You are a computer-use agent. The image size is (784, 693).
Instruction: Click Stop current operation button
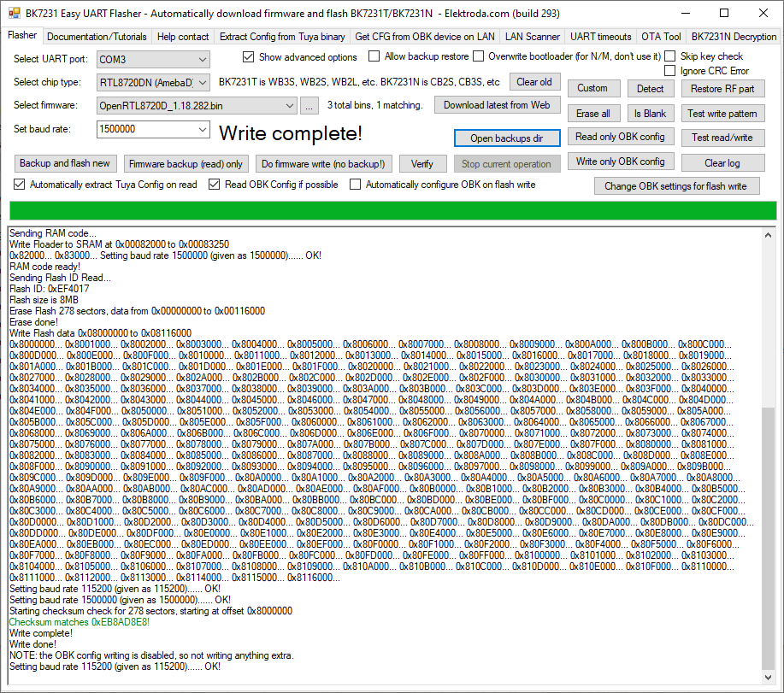click(x=506, y=164)
